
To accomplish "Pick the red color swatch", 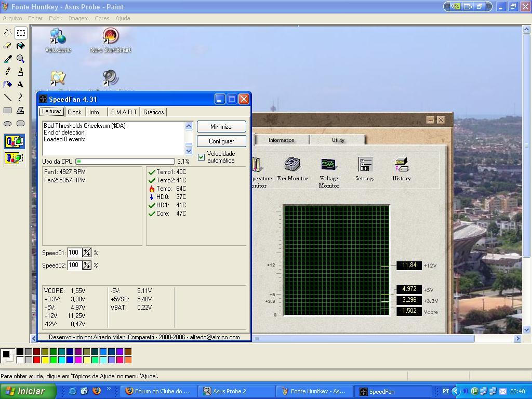I will 37,360.
